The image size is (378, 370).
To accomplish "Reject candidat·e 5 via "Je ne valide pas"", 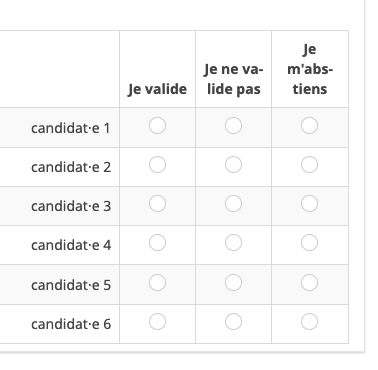I will click(233, 283).
